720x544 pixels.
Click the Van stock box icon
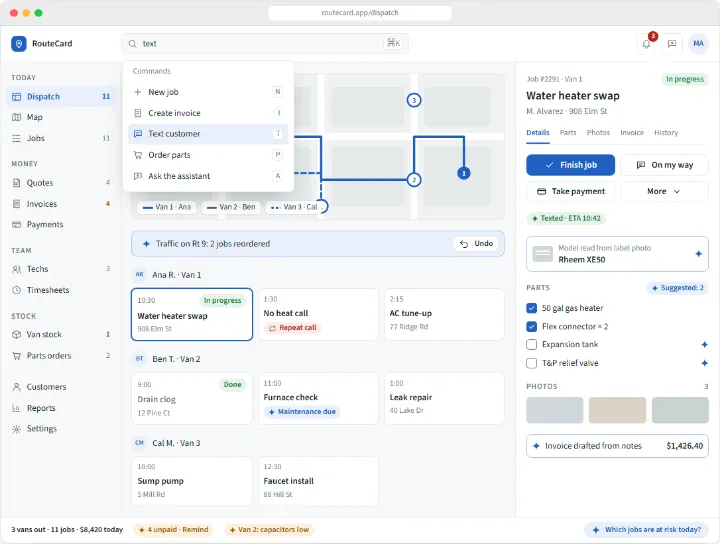tap(17, 334)
